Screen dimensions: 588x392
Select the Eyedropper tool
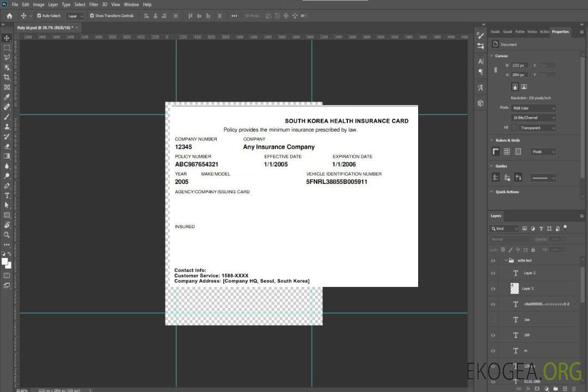point(7,97)
